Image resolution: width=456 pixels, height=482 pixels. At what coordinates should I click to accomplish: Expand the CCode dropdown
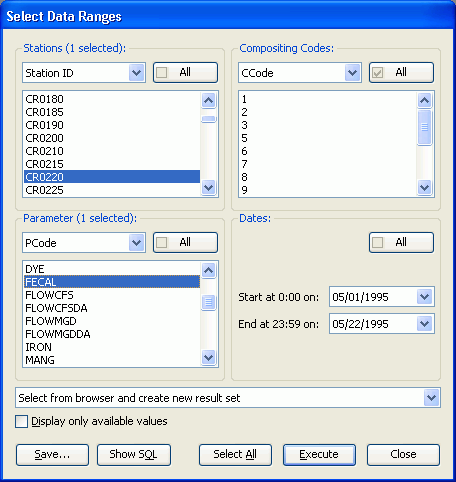coord(353,72)
